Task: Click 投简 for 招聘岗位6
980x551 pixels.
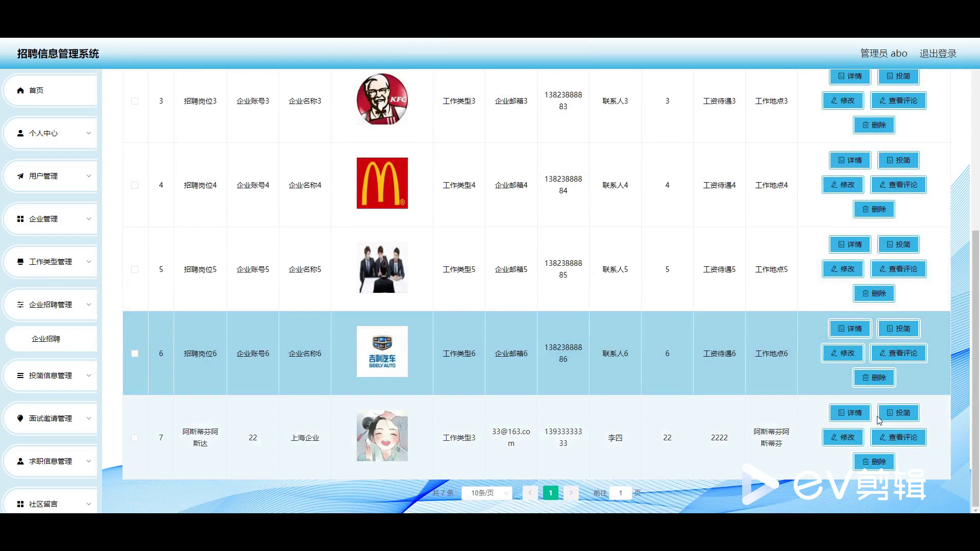Action: [898, 329]
